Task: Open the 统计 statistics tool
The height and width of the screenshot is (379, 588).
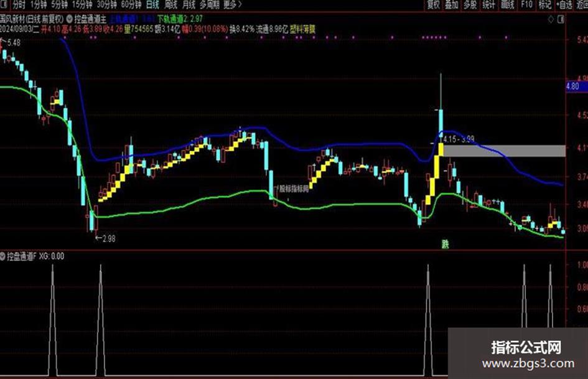Action: [x=488, y=5]
